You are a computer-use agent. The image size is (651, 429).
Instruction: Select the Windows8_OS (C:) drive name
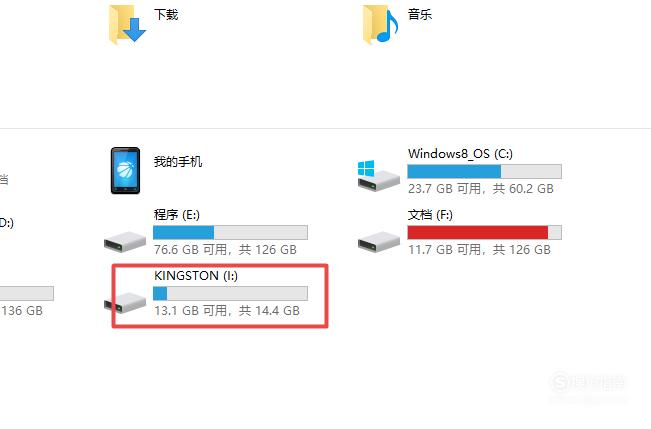click(460, 154)
